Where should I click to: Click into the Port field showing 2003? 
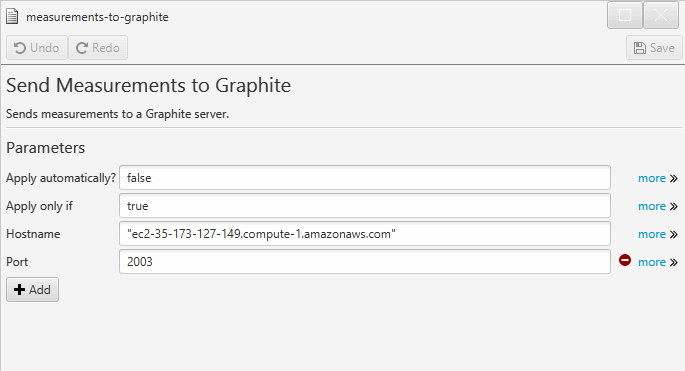coord(365,262)
